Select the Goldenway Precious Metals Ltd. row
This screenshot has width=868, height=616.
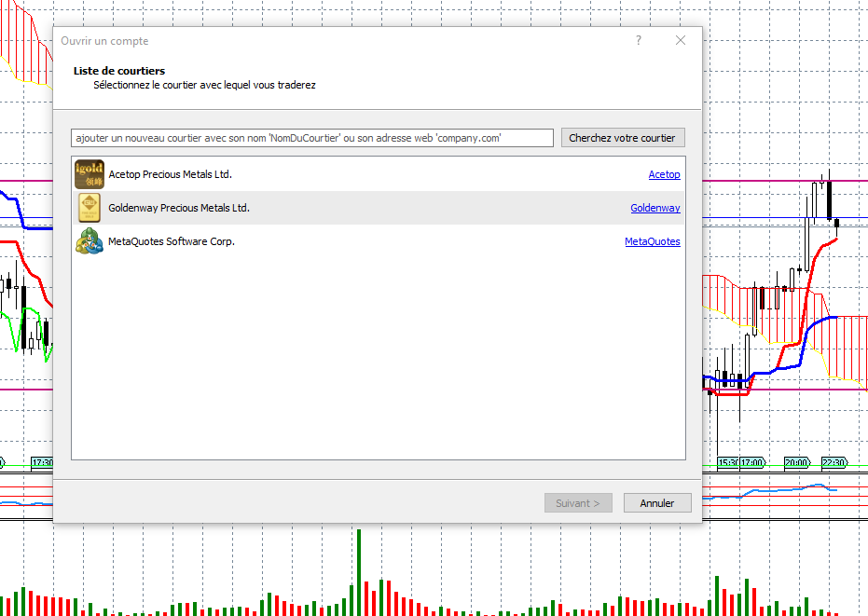pyautogui.click(x=379, y=208)
